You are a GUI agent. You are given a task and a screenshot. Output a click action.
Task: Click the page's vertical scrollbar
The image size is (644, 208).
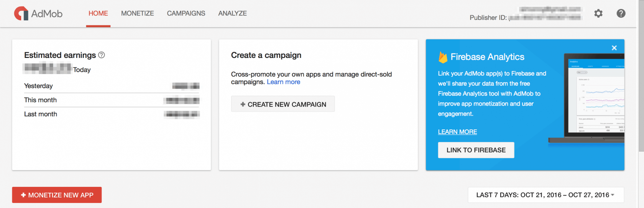[x=641, y=77]
